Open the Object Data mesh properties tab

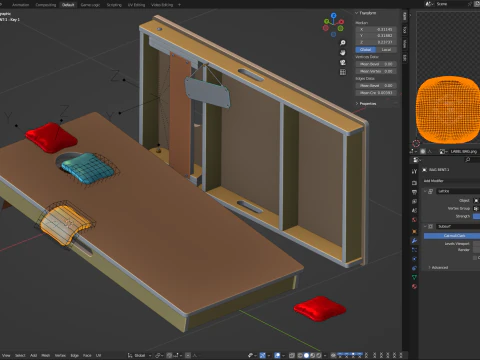pos(414,277)
